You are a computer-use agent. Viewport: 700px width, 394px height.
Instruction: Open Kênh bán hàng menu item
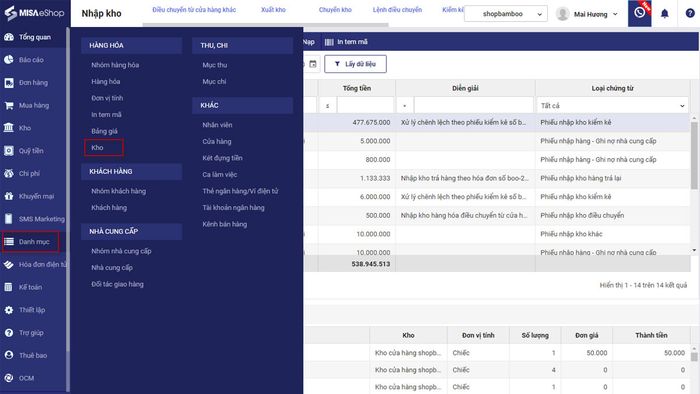[225, 224]
